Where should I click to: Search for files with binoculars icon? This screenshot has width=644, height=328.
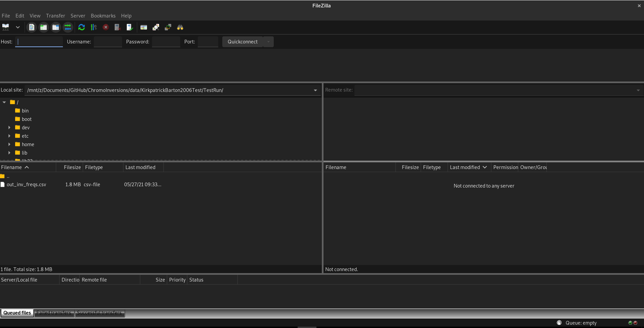(x=180, y=27)
